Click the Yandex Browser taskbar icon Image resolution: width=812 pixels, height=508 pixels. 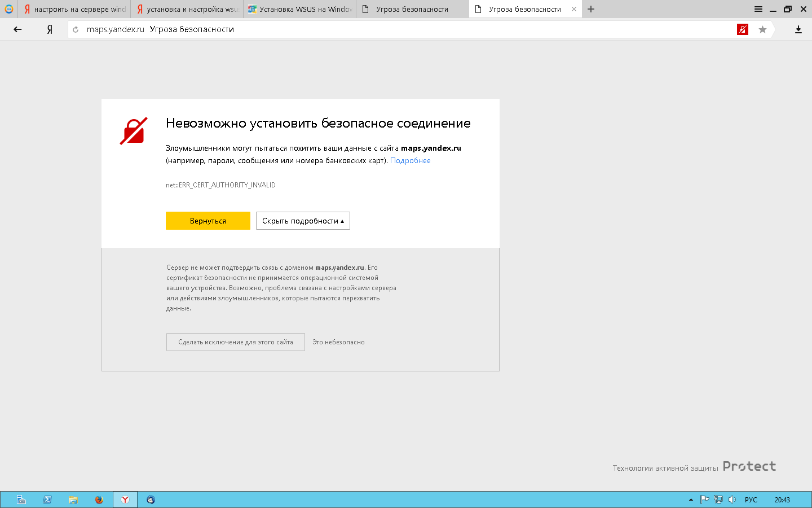coord(125,500)
